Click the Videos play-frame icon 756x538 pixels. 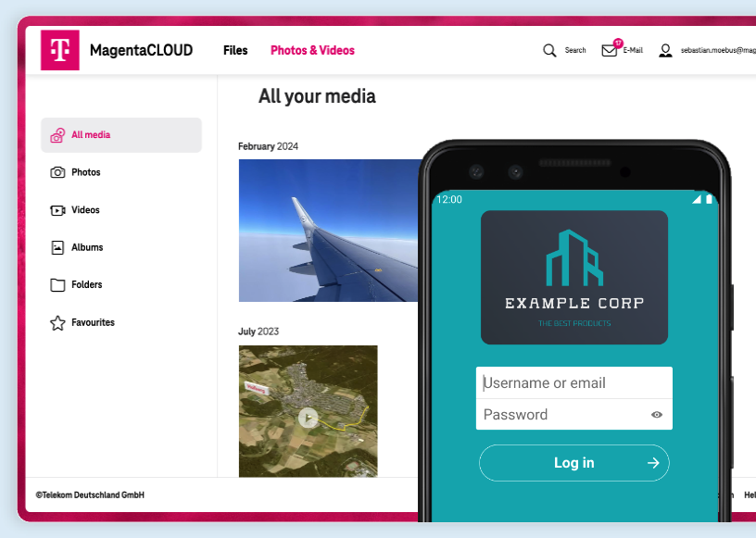[x=57, y=210]
